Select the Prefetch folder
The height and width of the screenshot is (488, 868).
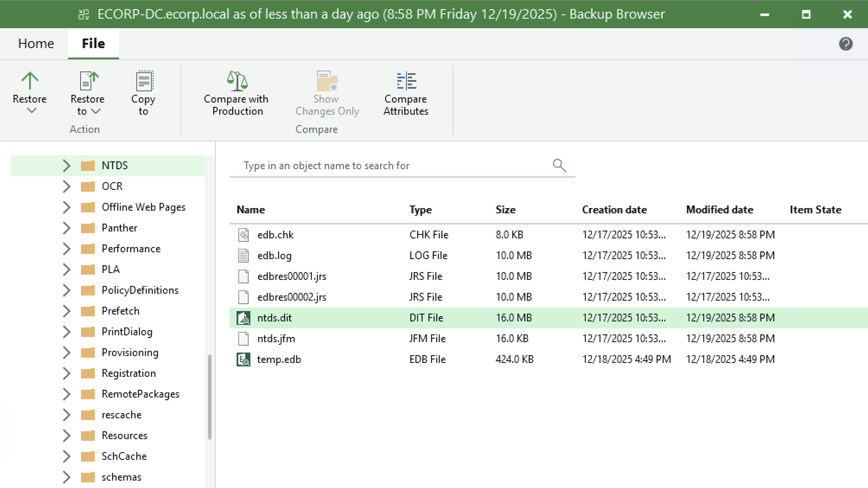click(x=120, y=310)
